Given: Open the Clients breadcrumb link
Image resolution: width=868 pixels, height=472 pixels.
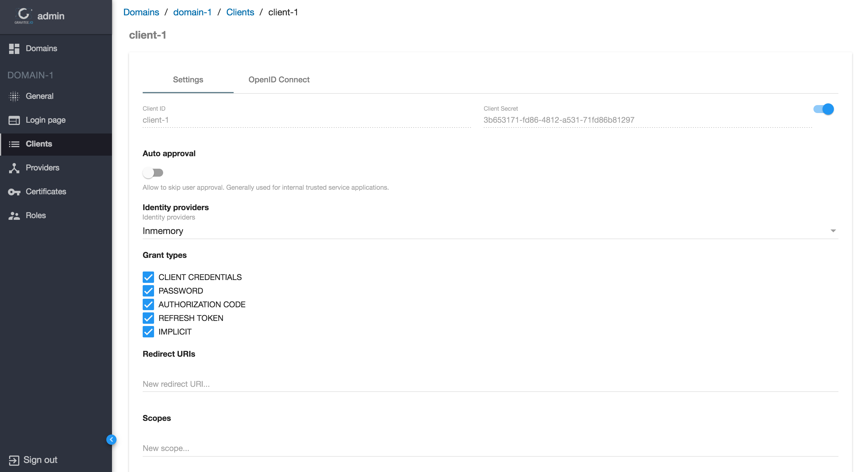Looking at the screenshot, I should pyautogui.click(x=240, y=12).
